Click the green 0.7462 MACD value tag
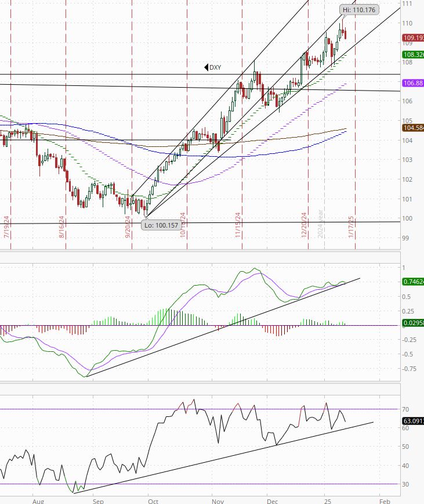This screenshot has height=504, width=424. click(x=413, y=282)
